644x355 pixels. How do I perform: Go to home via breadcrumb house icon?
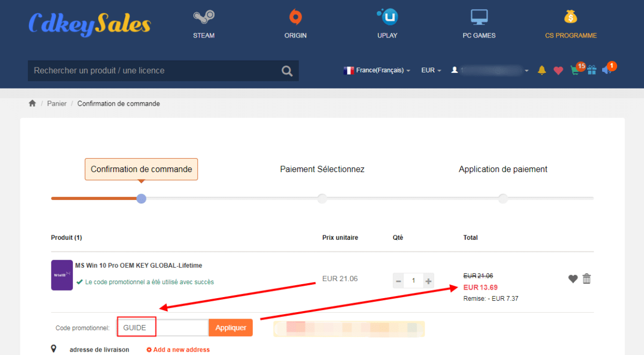pyautogui.click(x=32, y=103)
